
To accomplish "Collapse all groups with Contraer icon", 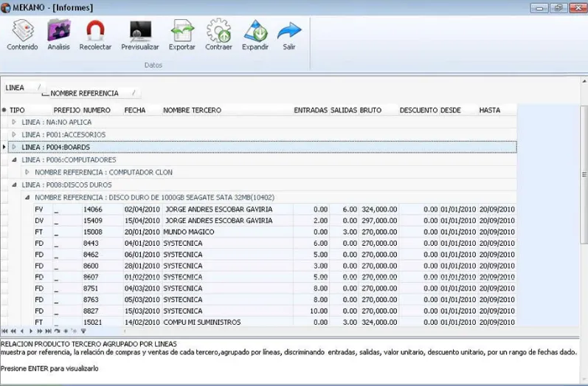I will pos(218,31).
